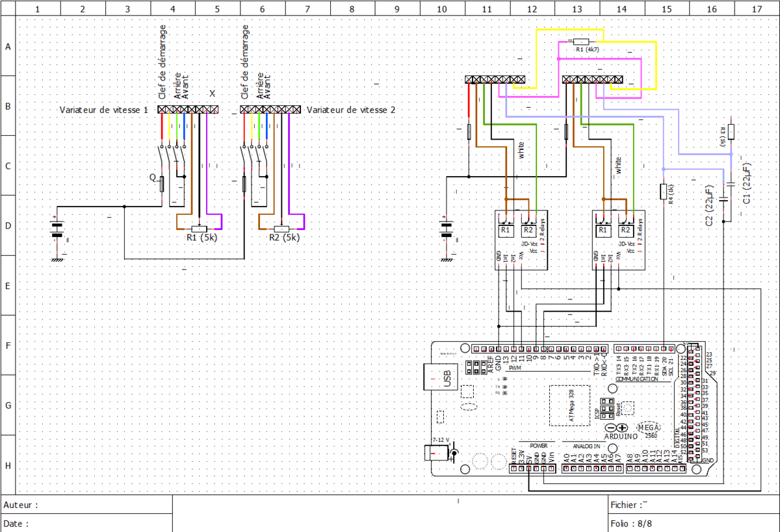The image size is (780, 532).
Task: Select the R4 (1k) resistor
Action: tap(663, 191)
